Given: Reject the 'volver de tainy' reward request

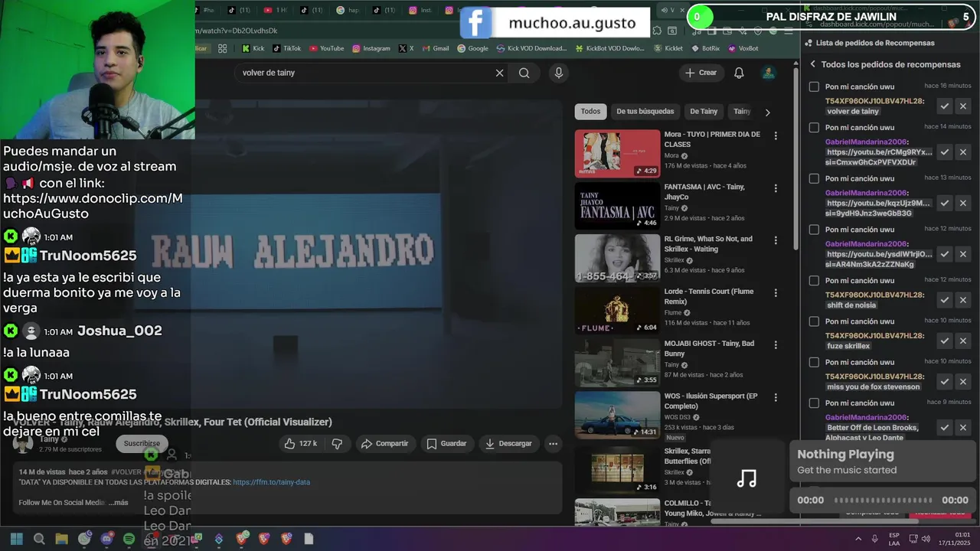Looking at the screenshot, I should pyautogui.click(x=963, y=106).
